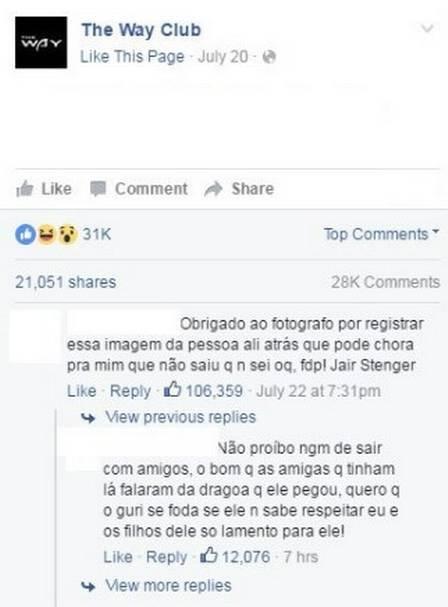This screenshot has width=448, height=607.
Task: Open The Way Club page name link
Action: point(141,30)
